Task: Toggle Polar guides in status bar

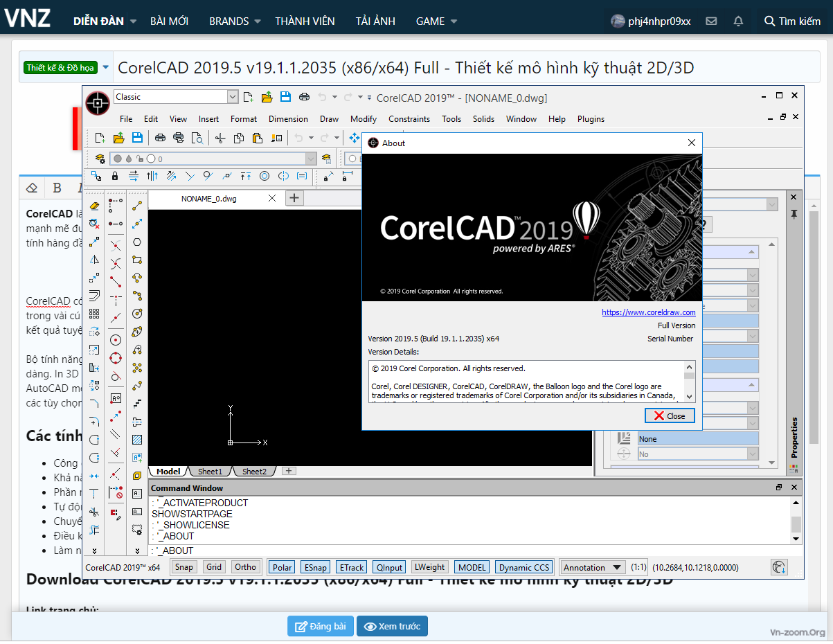Action: coord(283,567)
